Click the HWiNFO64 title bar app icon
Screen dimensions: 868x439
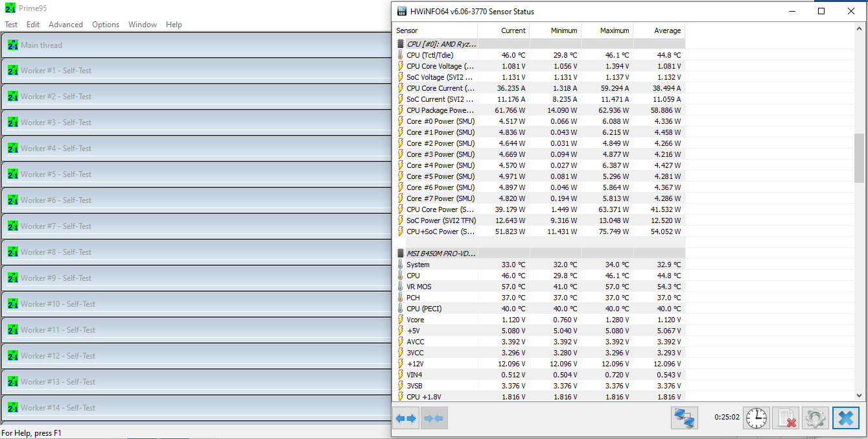point(403,12)
